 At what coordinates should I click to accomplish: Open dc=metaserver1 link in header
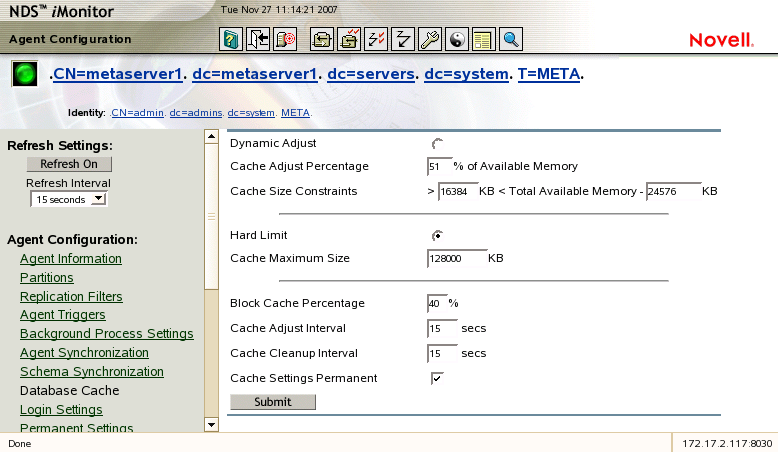(x=255, y=74)
